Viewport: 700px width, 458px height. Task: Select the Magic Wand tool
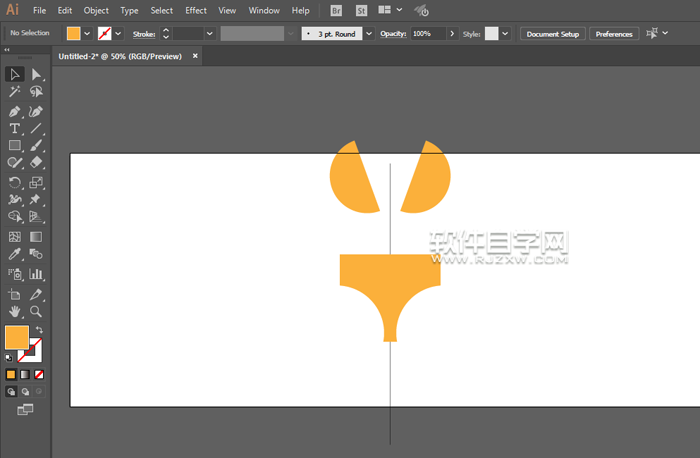[15, 92]
